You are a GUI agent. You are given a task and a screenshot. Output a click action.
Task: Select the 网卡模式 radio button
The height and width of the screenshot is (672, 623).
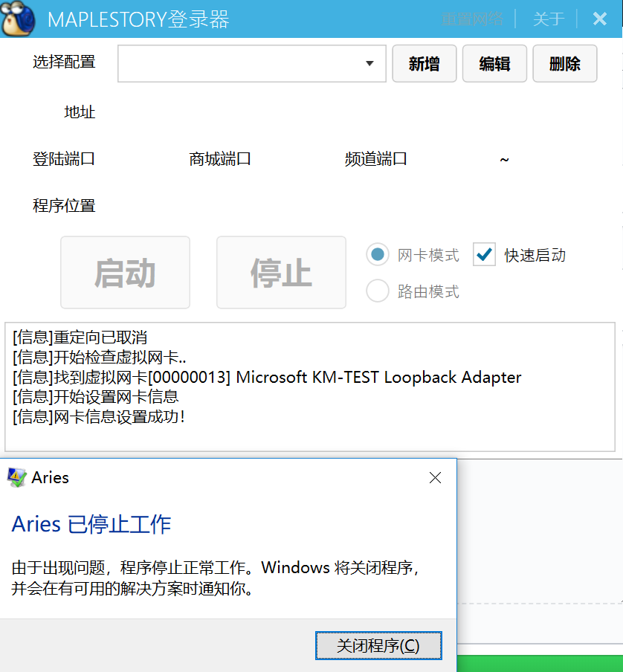tap(378, 254)
